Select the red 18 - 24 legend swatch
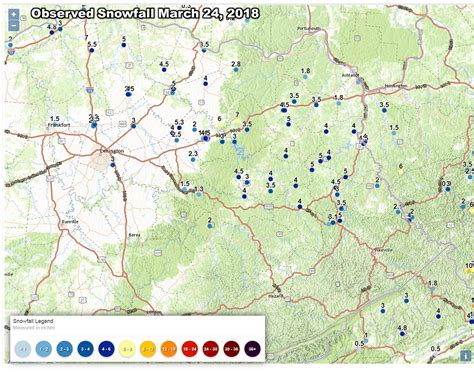474x372 pixels. pyautogui.click(x=190, y=349)
